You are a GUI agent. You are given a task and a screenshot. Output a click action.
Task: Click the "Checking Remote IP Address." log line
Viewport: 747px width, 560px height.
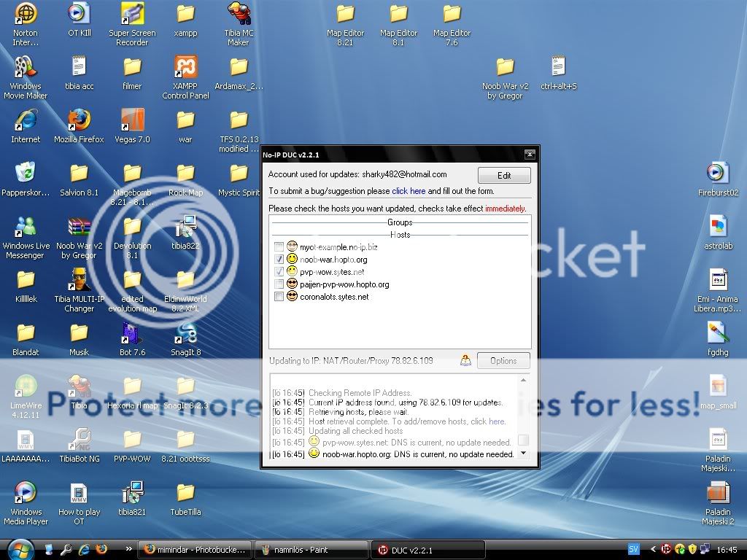click(x=360, y=393)
